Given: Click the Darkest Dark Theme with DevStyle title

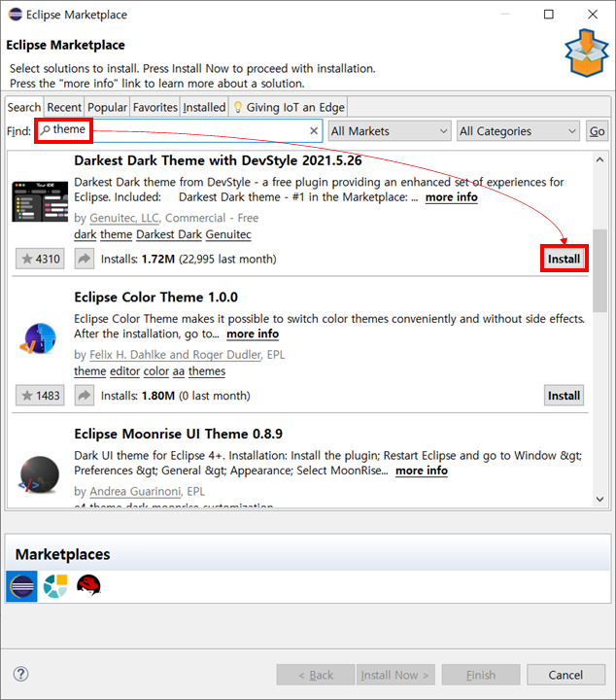Looking at the screenshot, I should pos(218,160).
